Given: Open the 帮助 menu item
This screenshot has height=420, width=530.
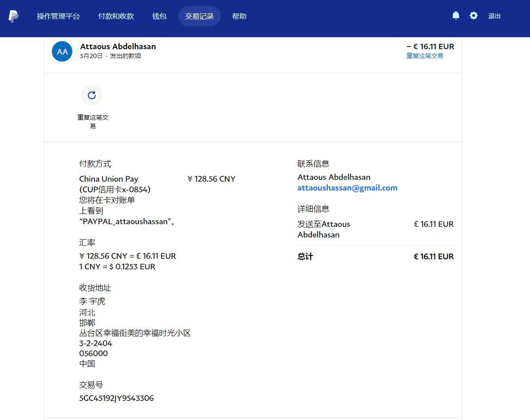Looking at the screenshot, I should [239, 16].
